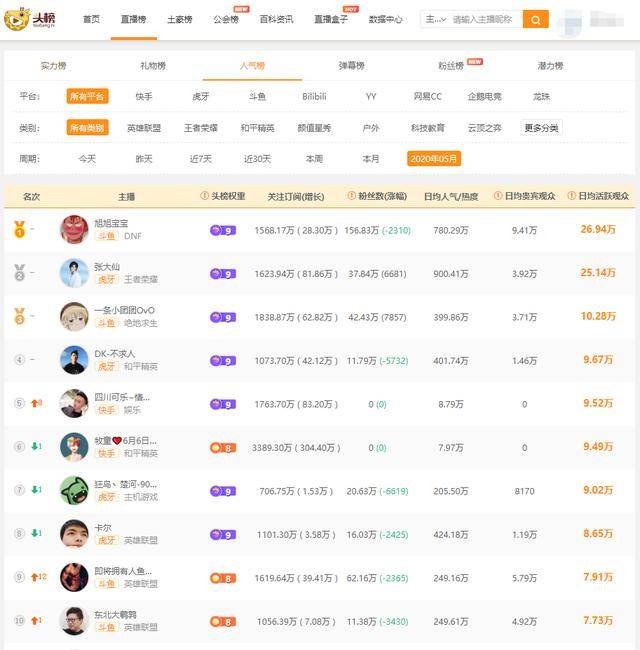The image size is (640, 650).
Task: Open 直播盒子 in top navigation
Action: tap(331, 19)
